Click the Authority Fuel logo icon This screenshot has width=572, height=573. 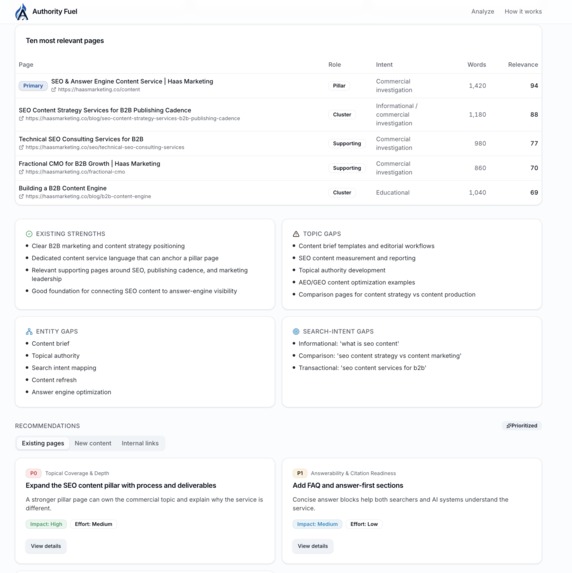(22, 12)
